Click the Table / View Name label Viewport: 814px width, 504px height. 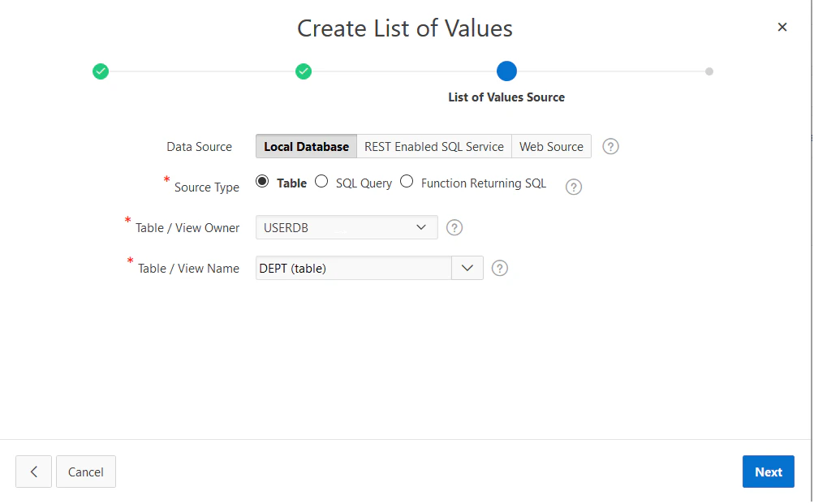(188, 269)
